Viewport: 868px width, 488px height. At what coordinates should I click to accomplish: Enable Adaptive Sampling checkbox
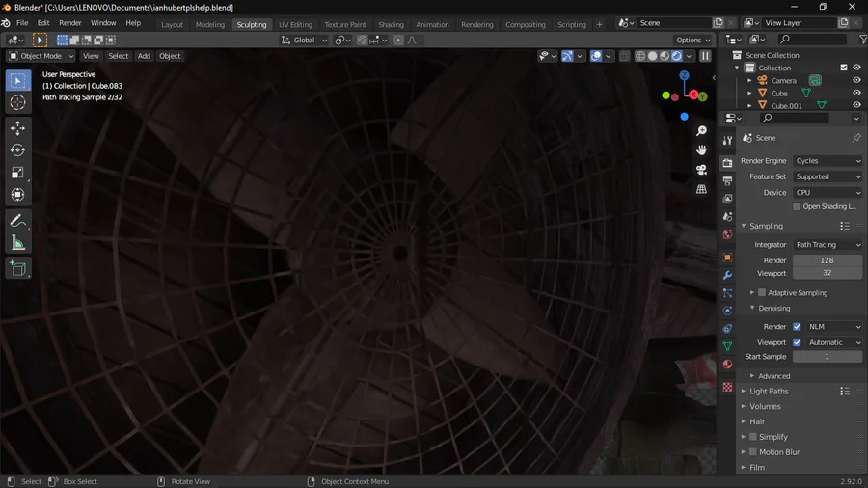[x=762, y=292]
